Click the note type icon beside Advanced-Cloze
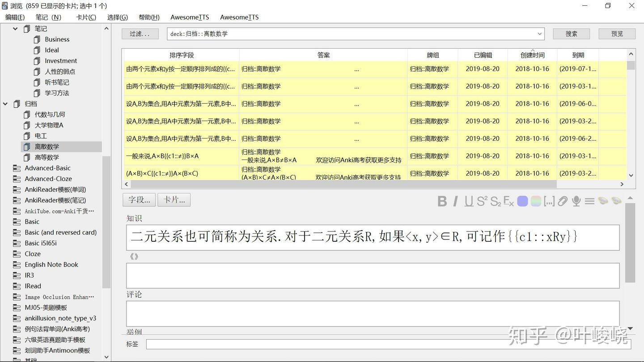This screenshot has width=644, height=362. [x=17, y=179]
